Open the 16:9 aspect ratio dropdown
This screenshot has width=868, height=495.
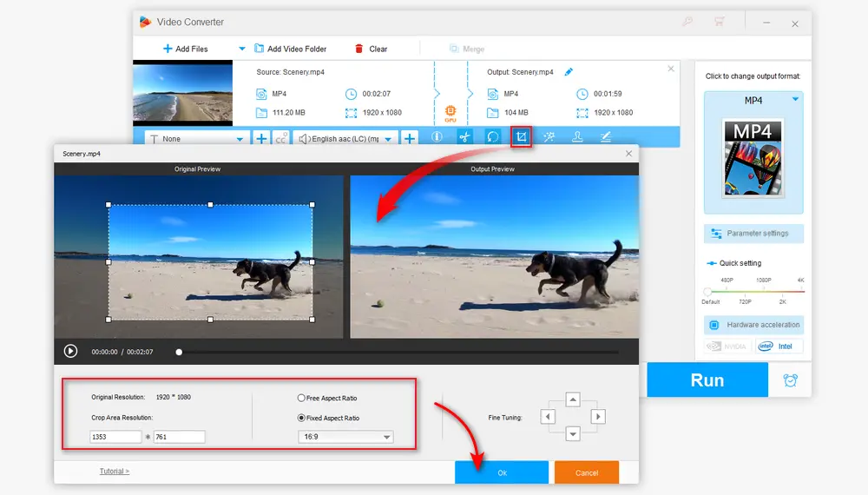tap(345, 437)
